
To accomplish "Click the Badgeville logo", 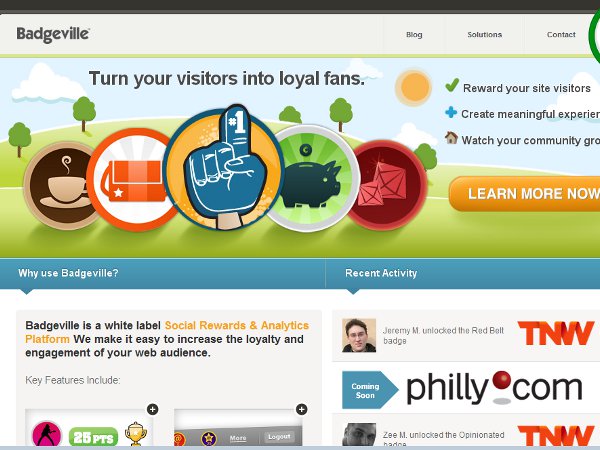I will point(53,34).
